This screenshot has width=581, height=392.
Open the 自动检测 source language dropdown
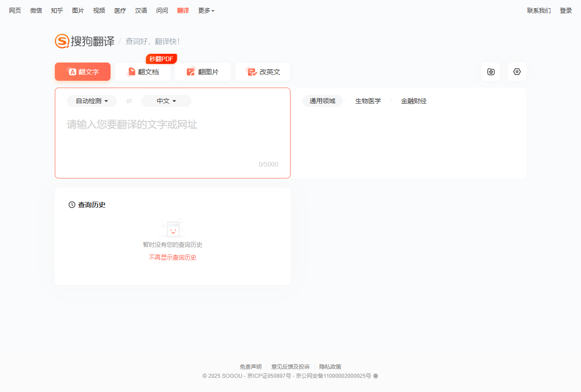click(91, 101)
